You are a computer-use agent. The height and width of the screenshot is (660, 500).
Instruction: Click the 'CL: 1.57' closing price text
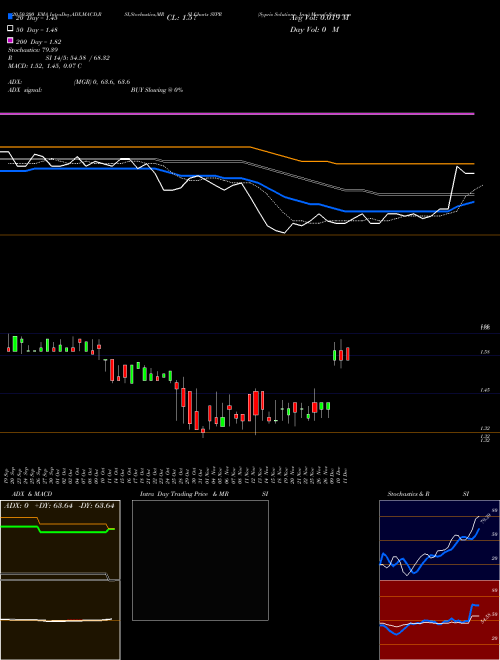click(x=182, y=18)
